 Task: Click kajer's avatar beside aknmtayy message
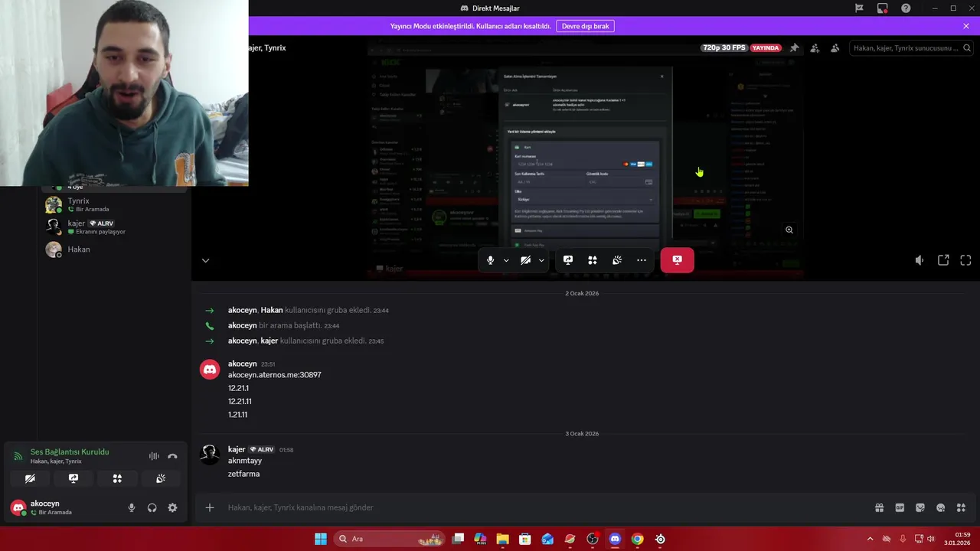coord(210,455)
